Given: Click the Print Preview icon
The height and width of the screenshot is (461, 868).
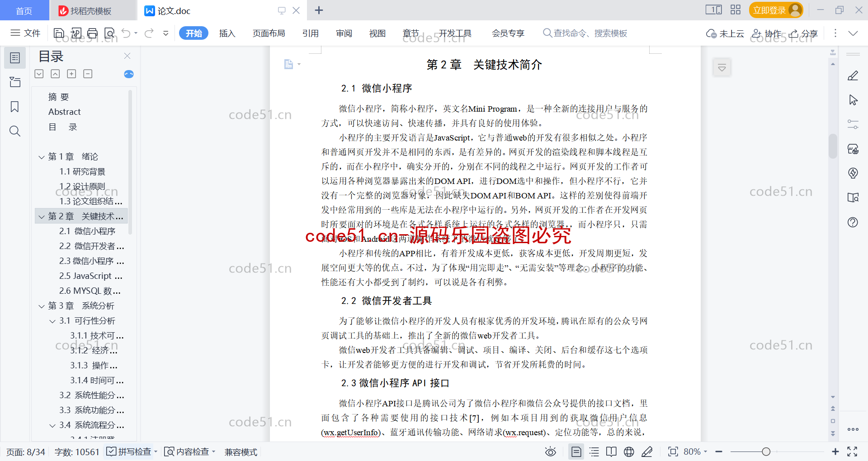Looking at the screenshot, I should (109, 33).
